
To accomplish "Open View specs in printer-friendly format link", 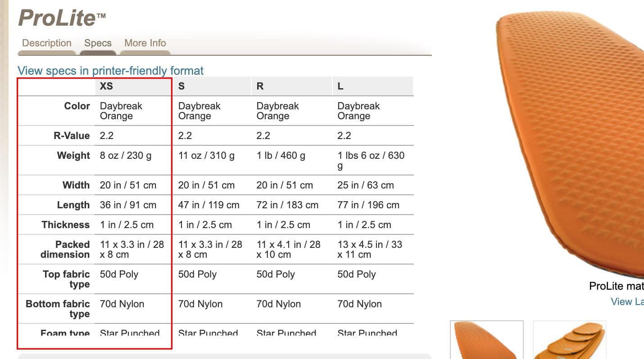I will tap(110, 71).
